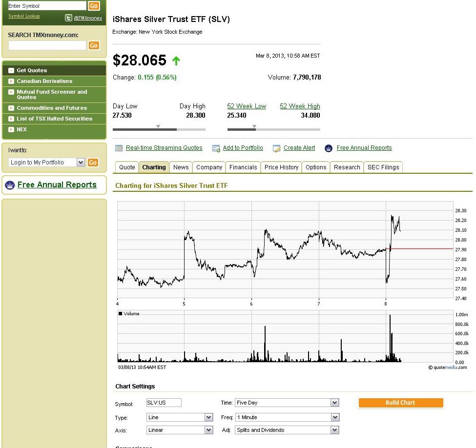
Task: Open the Freq dropdown showing 1 Minute
Action: 287,417
